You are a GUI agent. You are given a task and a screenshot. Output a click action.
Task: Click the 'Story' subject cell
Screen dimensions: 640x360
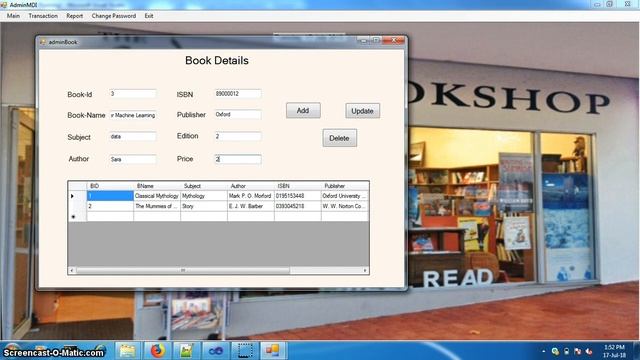204,206
